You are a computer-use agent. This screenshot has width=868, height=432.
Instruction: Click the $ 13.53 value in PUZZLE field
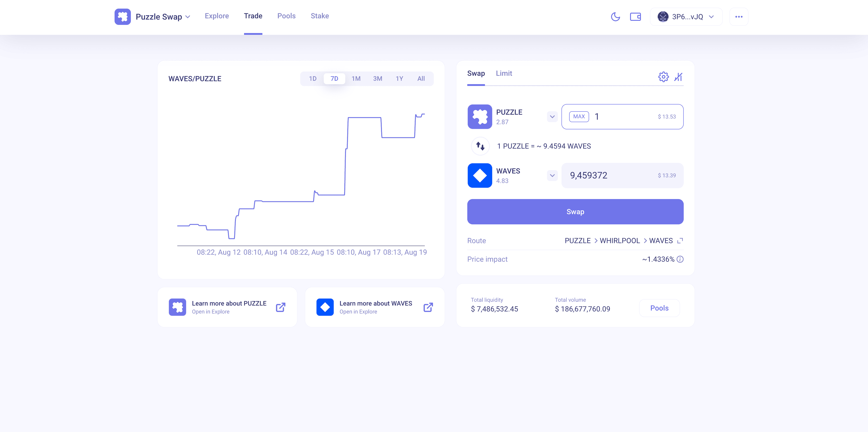pyautogui.click(x=667, y=116)
